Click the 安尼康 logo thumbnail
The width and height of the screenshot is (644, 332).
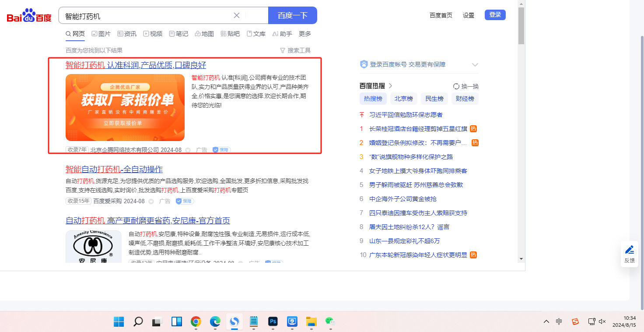click(94, 246)
